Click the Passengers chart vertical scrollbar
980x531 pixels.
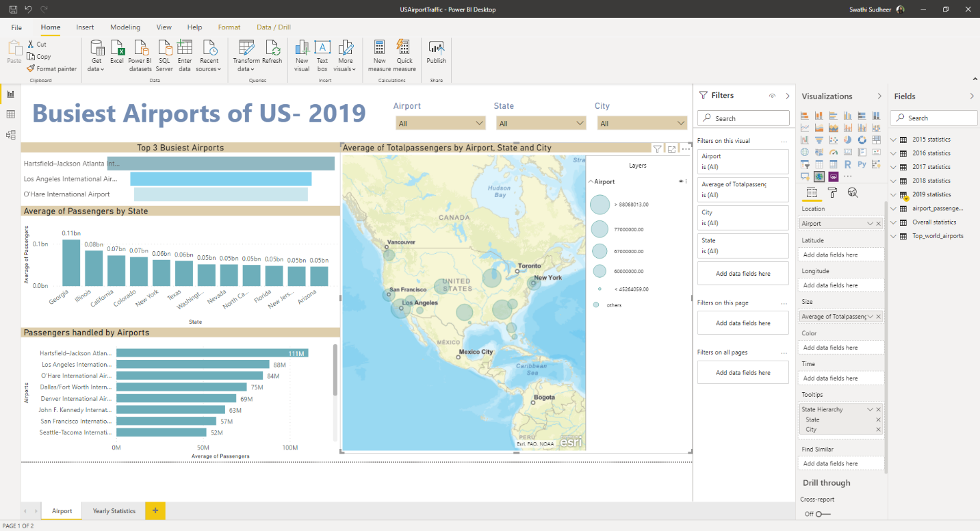[x=335, y=370]
